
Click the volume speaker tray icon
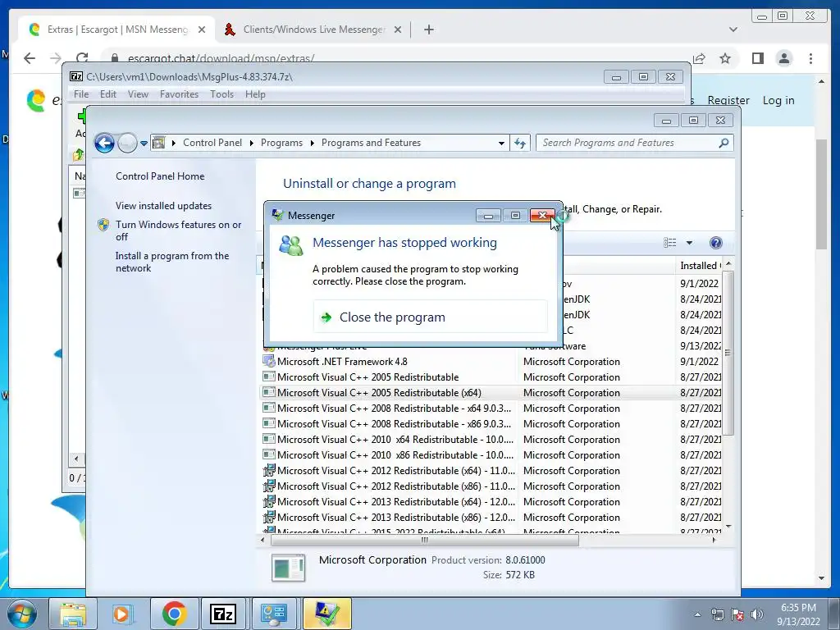coord(757,614)
